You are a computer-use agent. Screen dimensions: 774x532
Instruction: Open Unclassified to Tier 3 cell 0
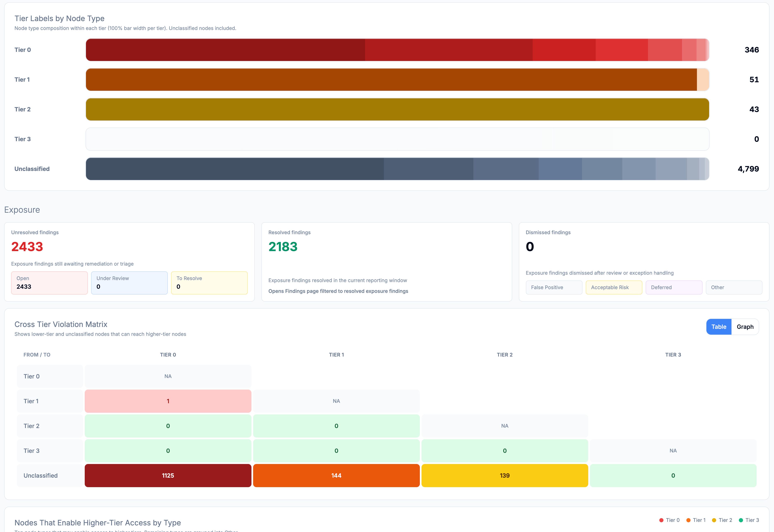(673, 476)
